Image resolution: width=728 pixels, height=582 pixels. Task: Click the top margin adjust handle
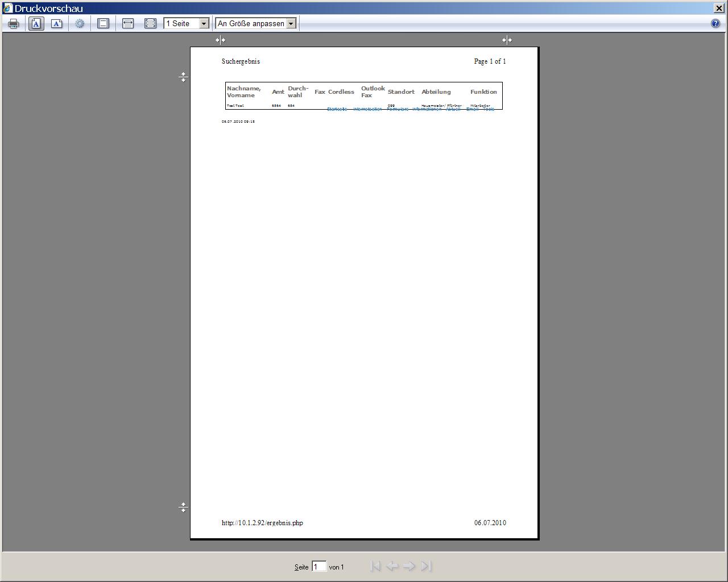point(183,77)
